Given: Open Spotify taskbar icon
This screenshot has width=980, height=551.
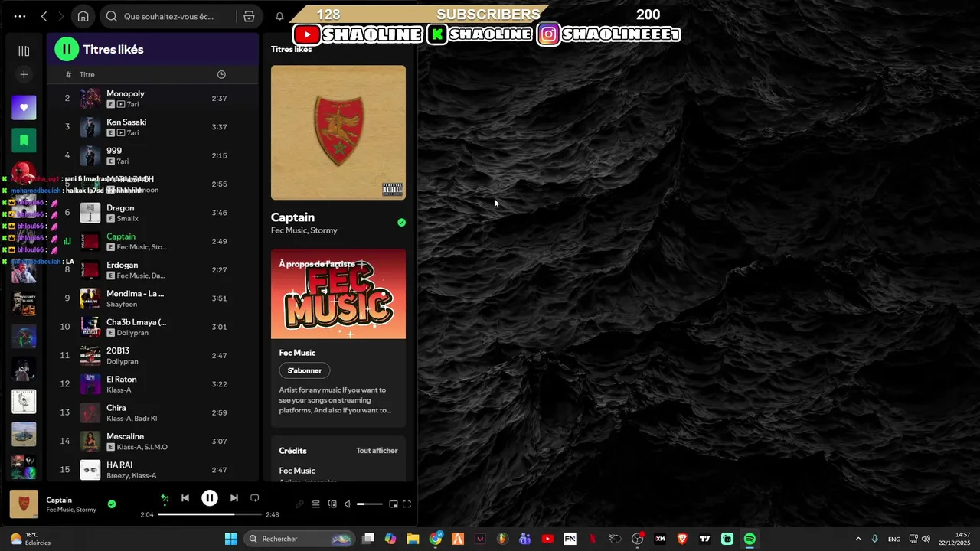Looking at the screenshot, I should click(x=750, y=539).
